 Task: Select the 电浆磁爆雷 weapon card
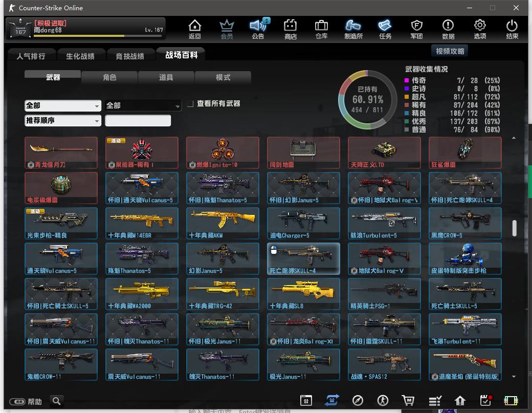(x=61, y=188)
